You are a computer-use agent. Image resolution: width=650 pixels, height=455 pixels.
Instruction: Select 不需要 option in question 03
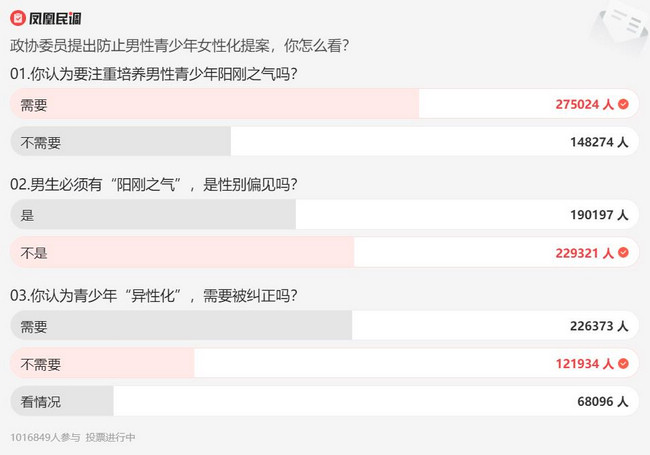[324, 363]
